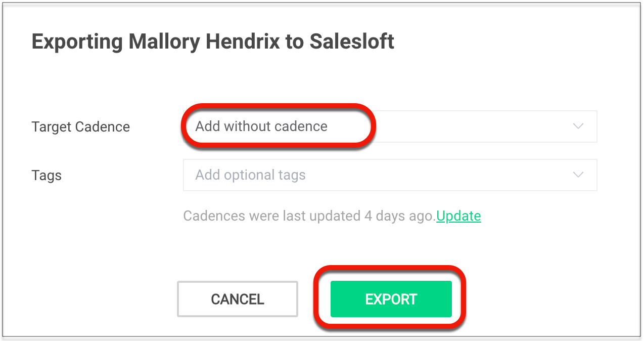
Task: Click the Tags field chevron arrow
Action: coord(578,175)
